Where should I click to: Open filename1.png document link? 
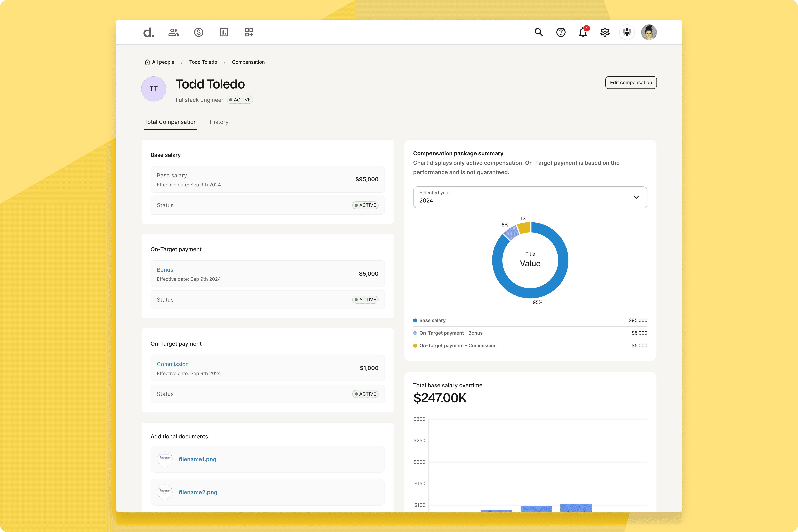click(x=197, y=459)
